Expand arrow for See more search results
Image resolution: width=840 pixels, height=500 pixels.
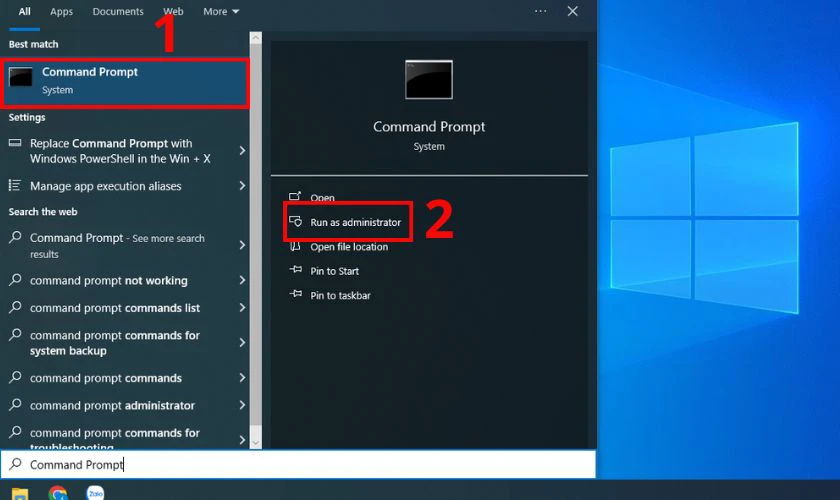click(242, 245)
